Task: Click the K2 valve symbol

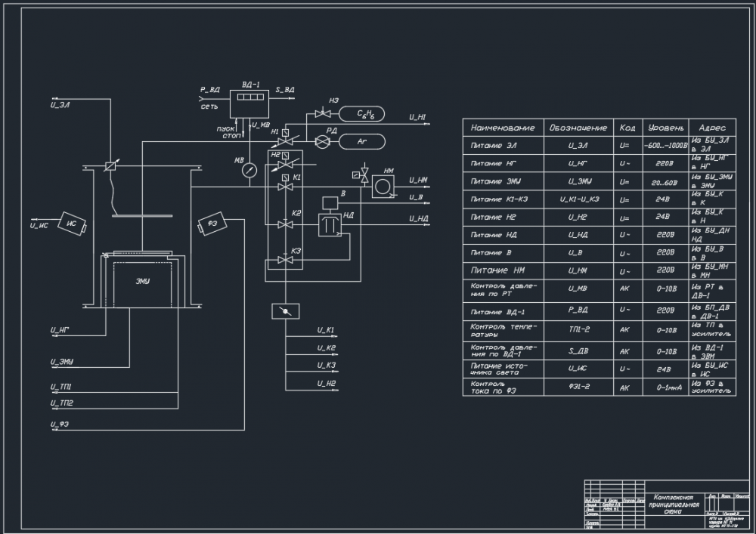Action: (285, 224)
